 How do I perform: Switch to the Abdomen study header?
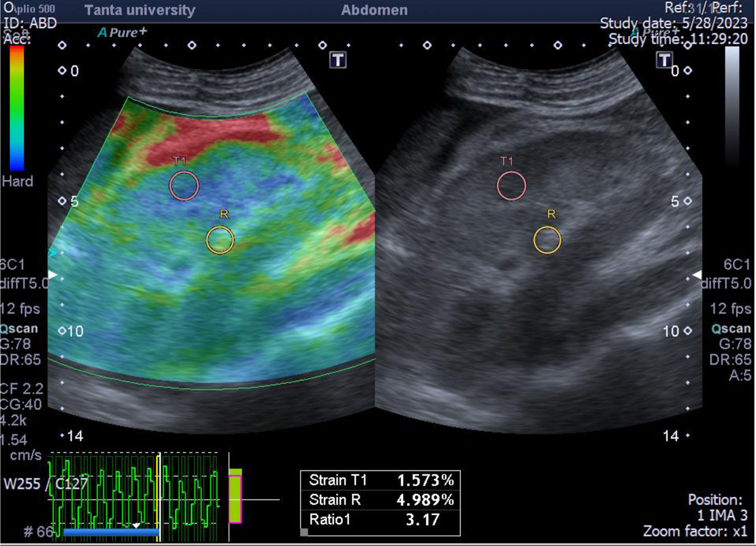click(x=373, y=10)
